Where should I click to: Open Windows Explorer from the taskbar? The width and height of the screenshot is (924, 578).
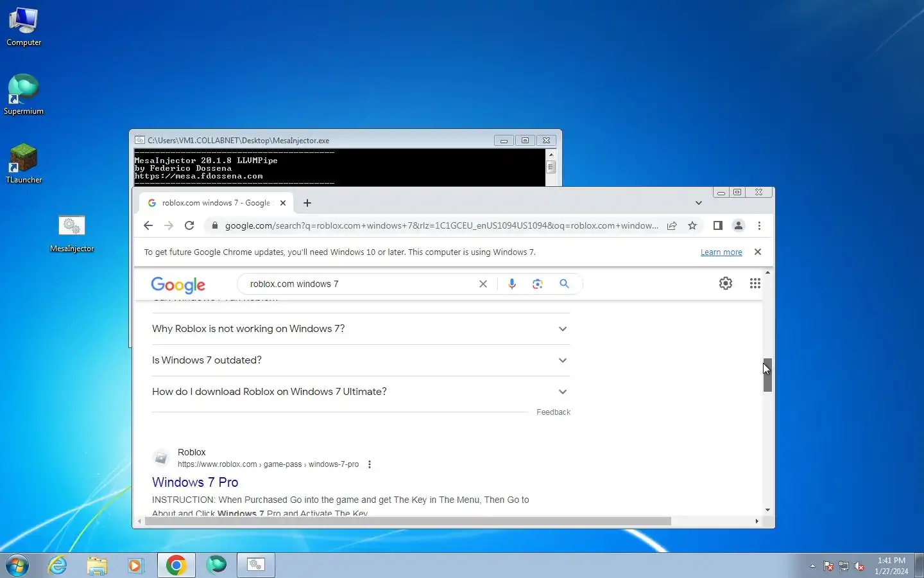[97, 565]
